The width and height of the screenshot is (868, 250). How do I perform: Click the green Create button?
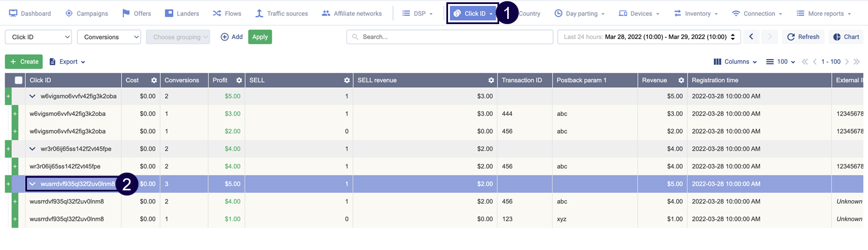click(24, 62)
